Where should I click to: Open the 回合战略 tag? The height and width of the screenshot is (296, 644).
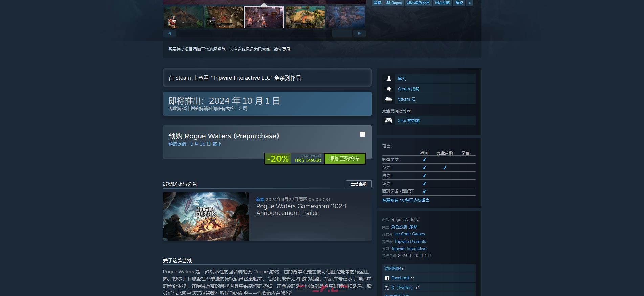pos(442,3)
